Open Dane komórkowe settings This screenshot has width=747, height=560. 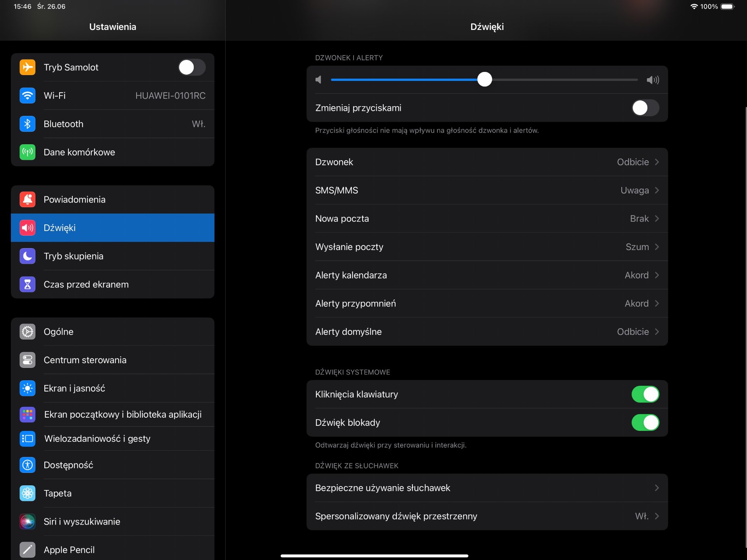tap(112, 152)
